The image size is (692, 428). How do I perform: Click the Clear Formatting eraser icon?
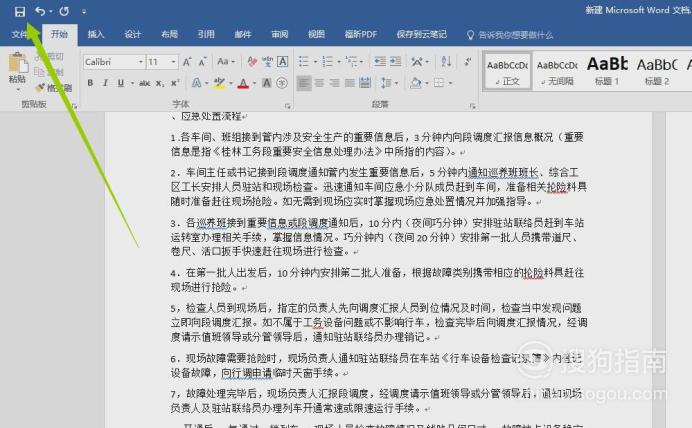(x=252, y=62)
